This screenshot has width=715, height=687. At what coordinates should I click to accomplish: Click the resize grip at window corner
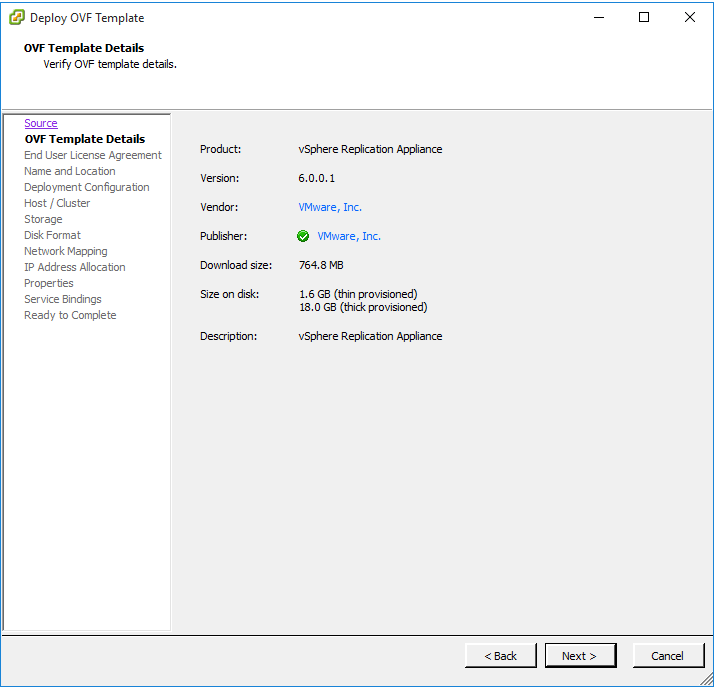[x=707, y=679]
